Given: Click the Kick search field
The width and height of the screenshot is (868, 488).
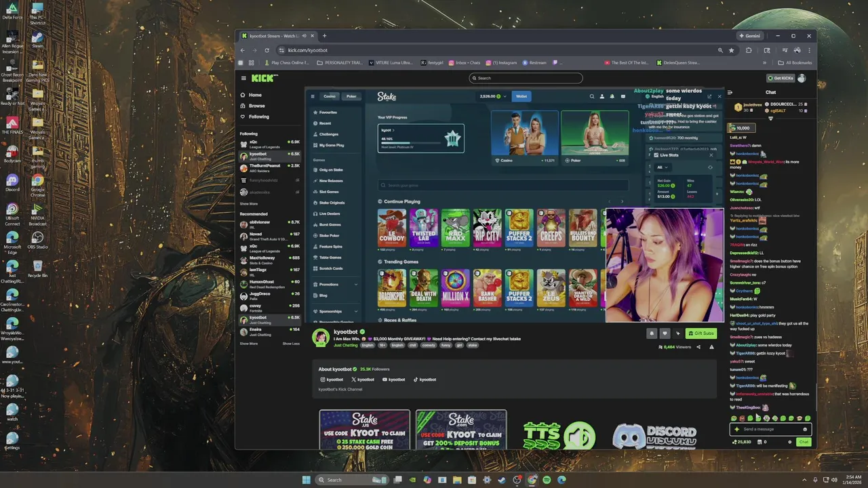Looking at the screenshot, I should point(526,78).
